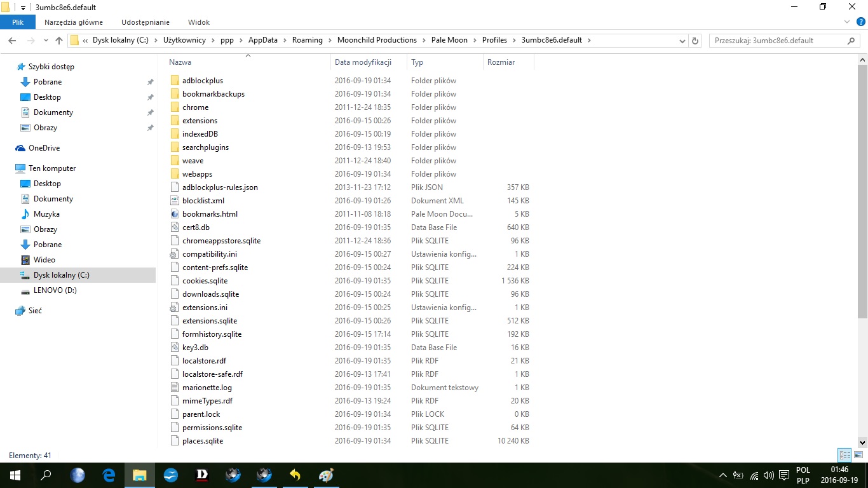Open OneDrive in navigation pane
868x488 pixels.
44,148
